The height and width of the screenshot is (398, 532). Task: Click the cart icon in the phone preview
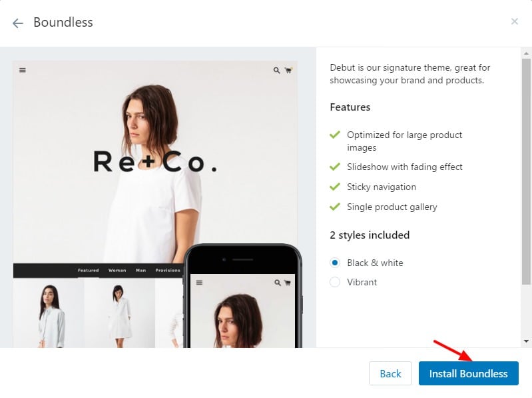[x=288, y=283]
